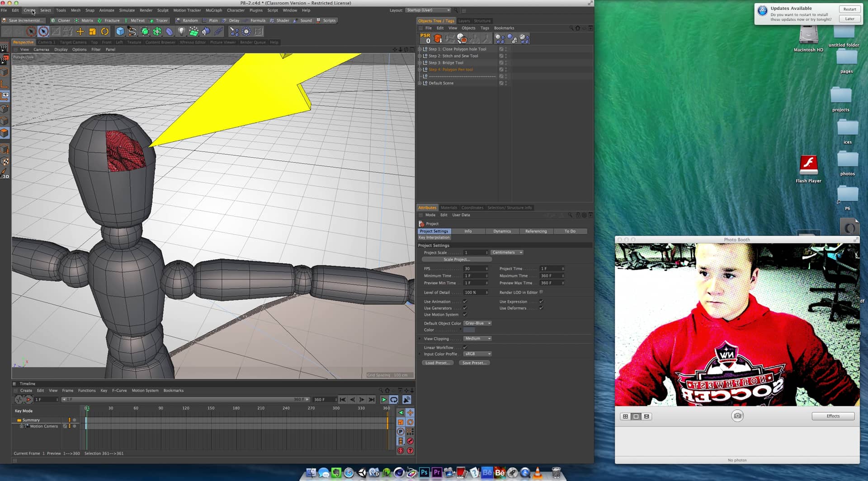The image size is (868, 481).
Task: Go to the start of the timeline
Action: coord(343,400)
